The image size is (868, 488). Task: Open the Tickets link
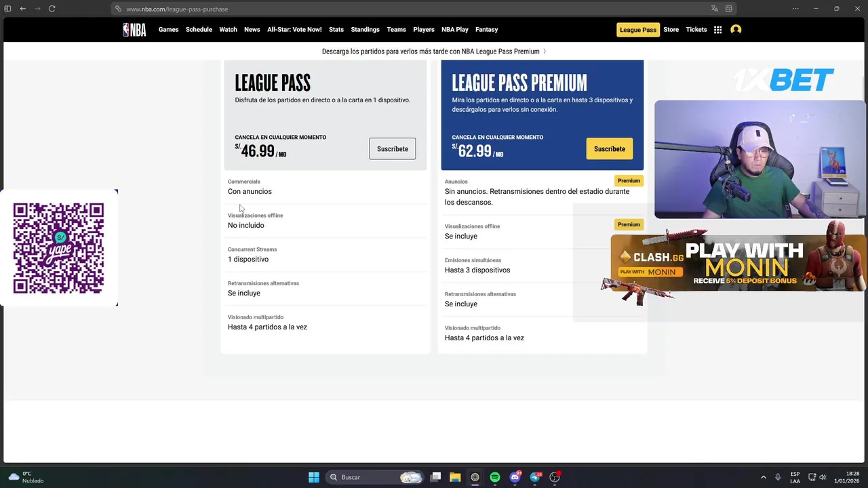tap(696, 30)
